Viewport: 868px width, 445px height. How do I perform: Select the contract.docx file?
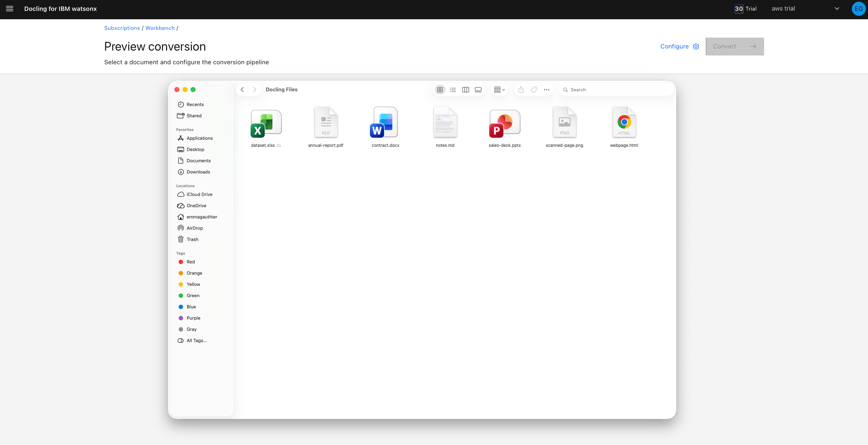[x=385, y=127]
